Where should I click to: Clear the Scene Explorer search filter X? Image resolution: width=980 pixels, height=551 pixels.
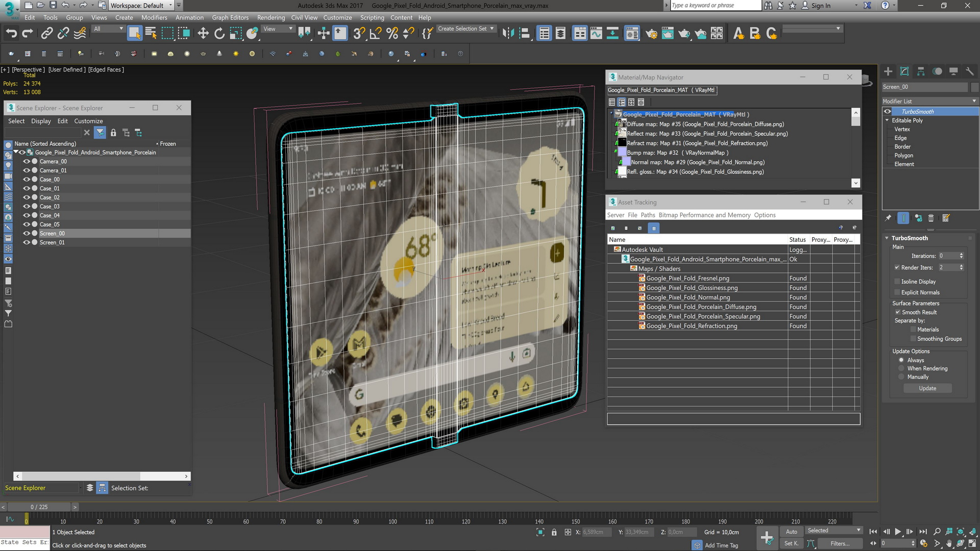[87, 133]
